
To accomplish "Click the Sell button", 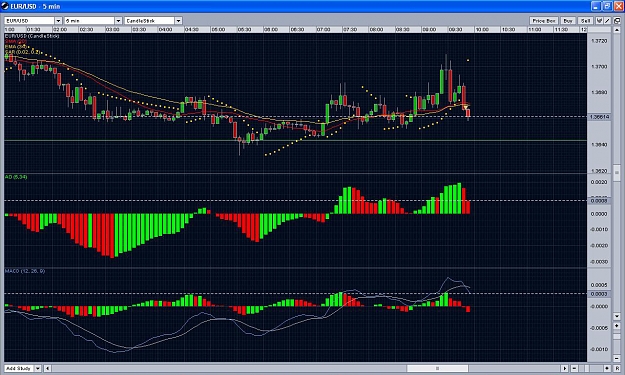I will coord(586,21).
